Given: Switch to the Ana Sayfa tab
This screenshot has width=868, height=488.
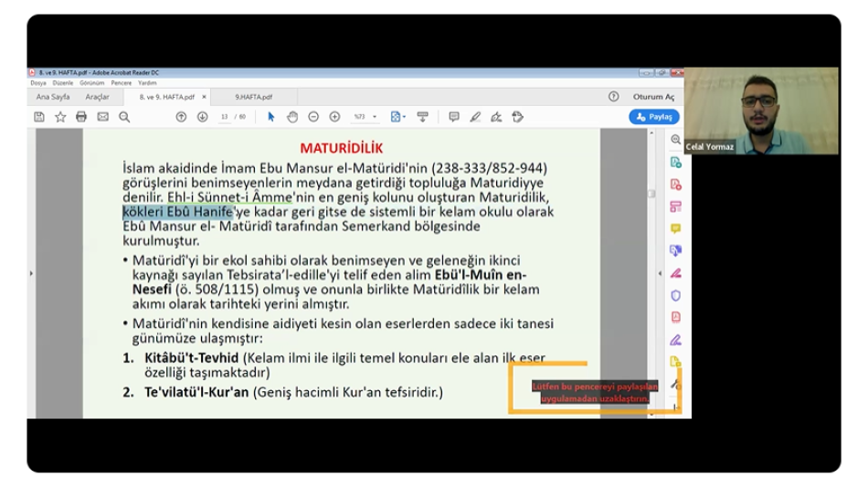Looking at the screenshot, I should pos(53,96).
